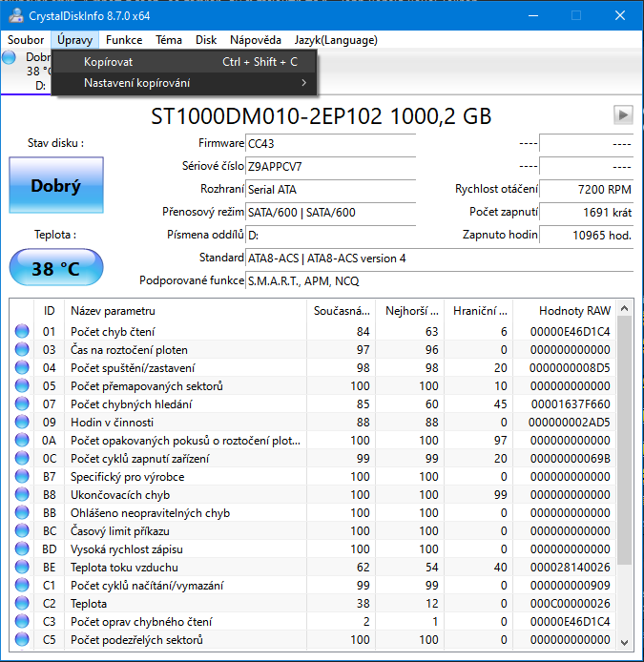Image resolution: width=644 pixels, height=662 pixels.
Task: Click the 38 °C temperature button
Action: 55,268
